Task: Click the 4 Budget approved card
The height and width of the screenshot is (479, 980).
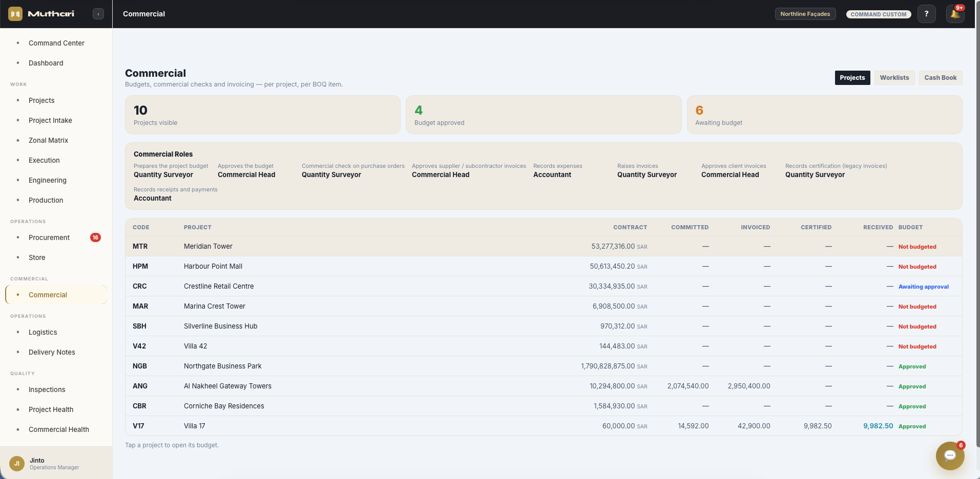Action: click(x=544, y=115)
